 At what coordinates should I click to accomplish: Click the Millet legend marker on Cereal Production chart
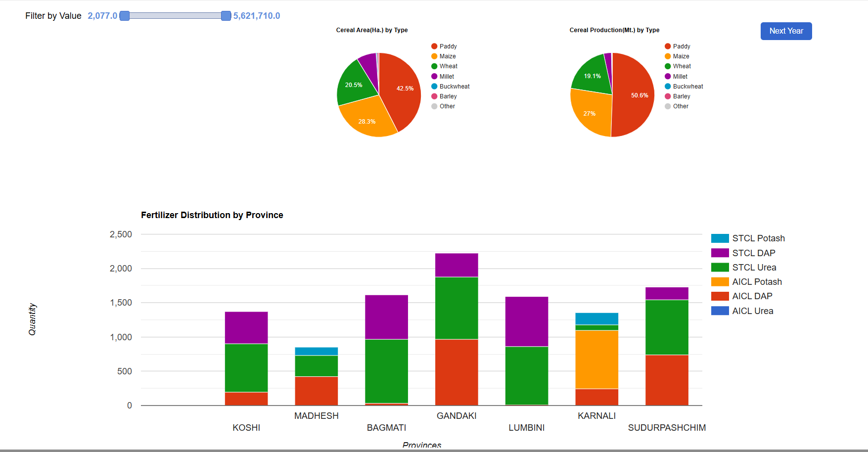click(x=667, y=76)
